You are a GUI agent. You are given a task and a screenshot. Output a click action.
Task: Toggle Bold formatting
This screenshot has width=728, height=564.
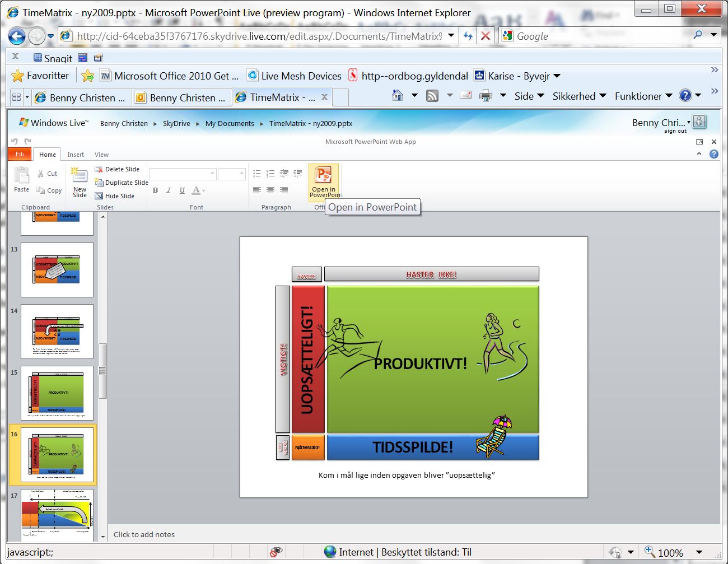click(155, 190)
